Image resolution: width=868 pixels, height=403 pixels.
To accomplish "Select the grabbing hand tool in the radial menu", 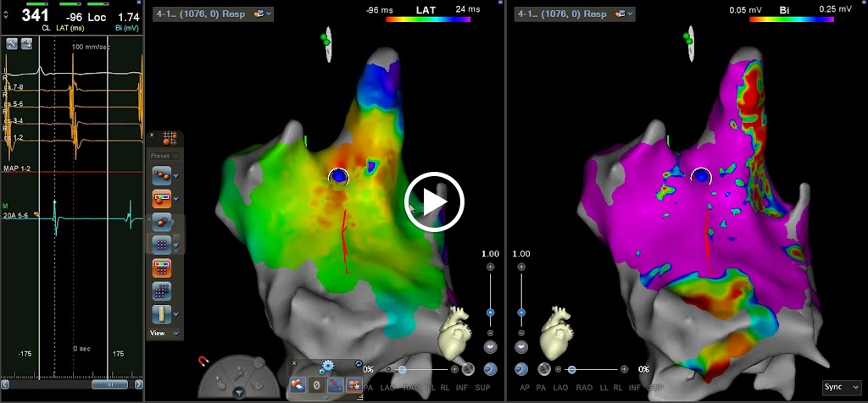I will point(258,384).
